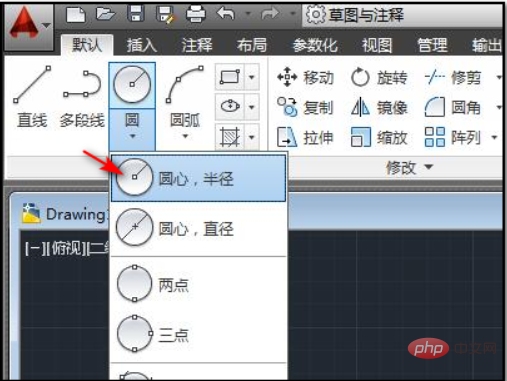Open the 草图与注释 workspace selector

[x=403, y=15]
